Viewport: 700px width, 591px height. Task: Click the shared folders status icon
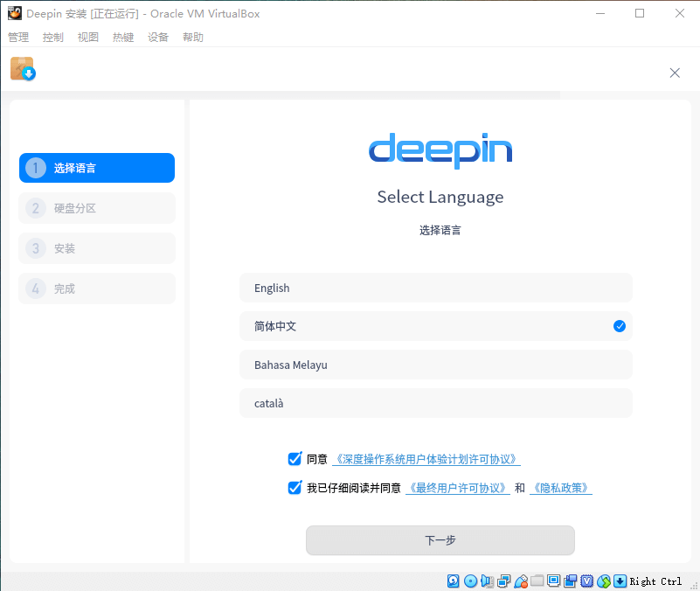click(537, 581)
